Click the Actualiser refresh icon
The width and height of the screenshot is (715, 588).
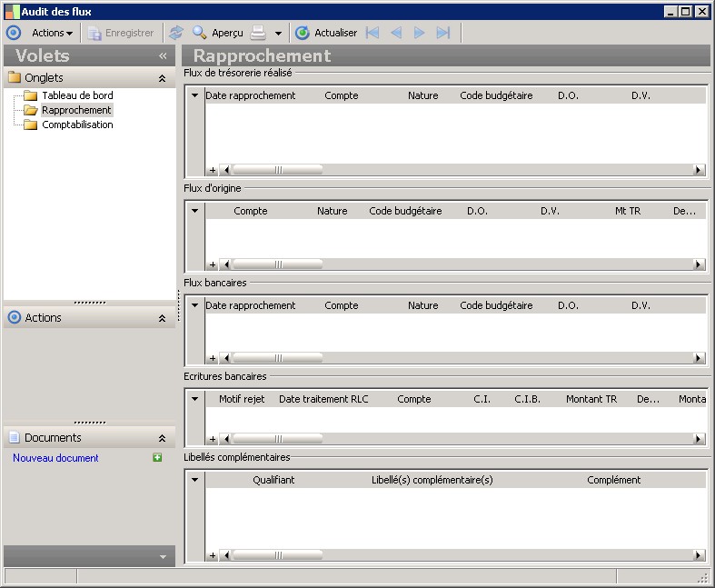pos(303,33)
